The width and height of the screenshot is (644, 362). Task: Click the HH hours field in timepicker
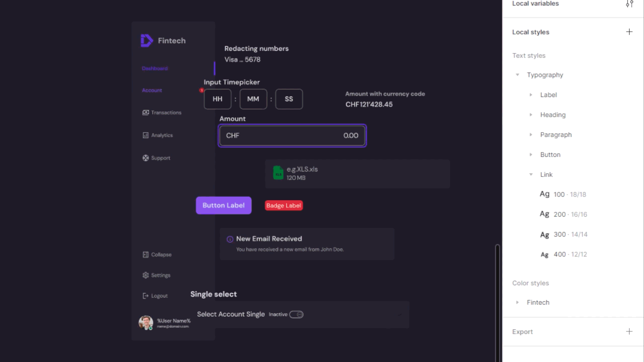click(x=217, y=99)
